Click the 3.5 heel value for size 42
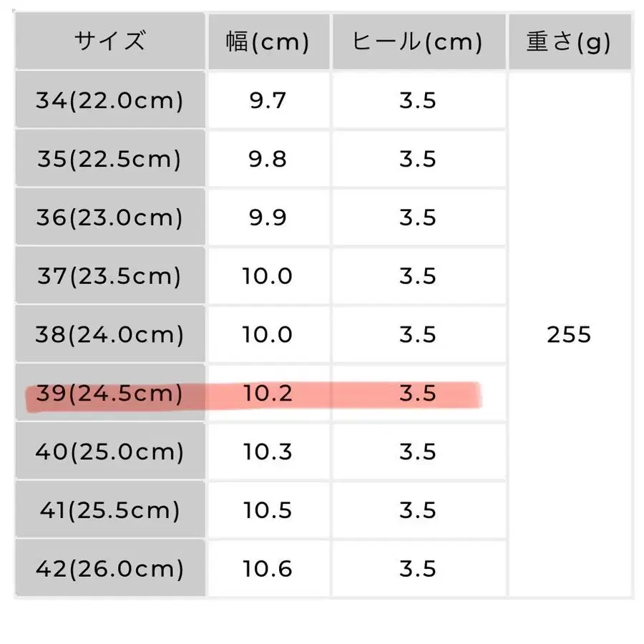This screenshot has width=644, height=644. tap(417, 570)
